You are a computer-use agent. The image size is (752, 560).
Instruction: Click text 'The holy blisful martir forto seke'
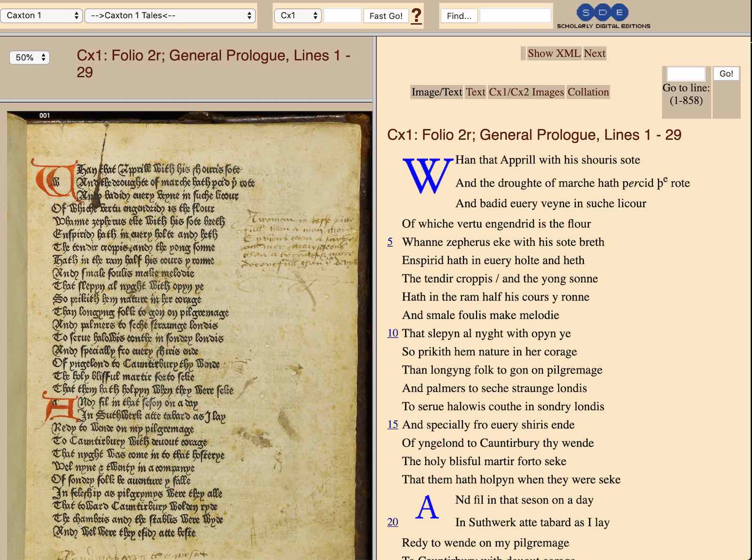coord(484,461)
